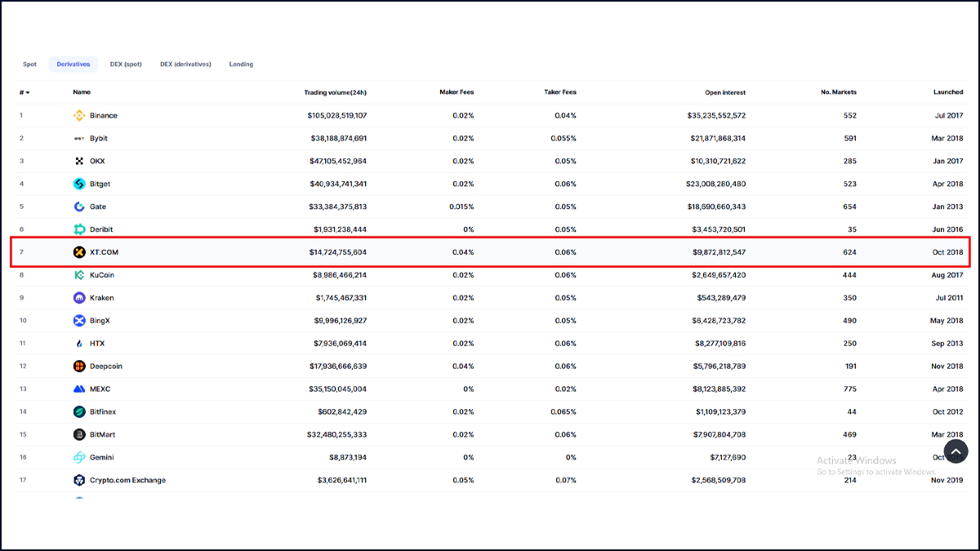Image resolution: width=980 pixels, height=551 pixels.
Task: Click the BitMart logo icon
Action: pos(79,435)
